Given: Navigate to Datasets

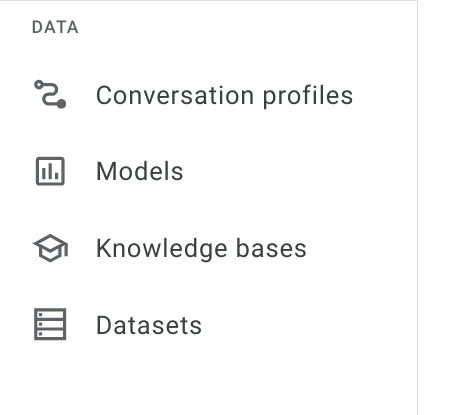Looking at the screenshot, I should (208, 325).
